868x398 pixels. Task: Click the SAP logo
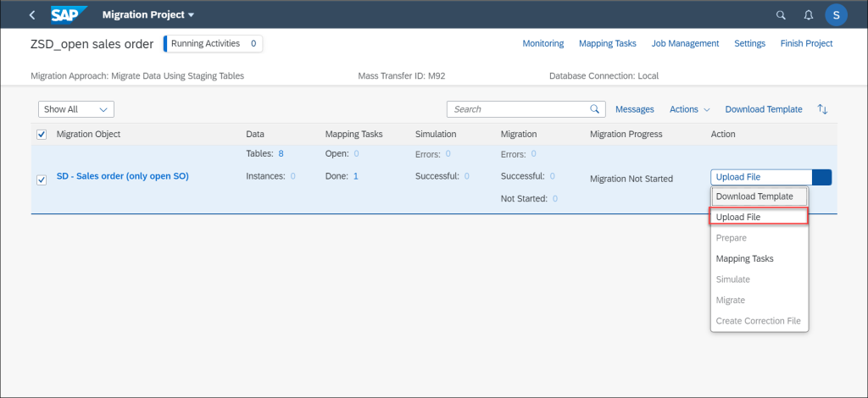pos(70,15)
